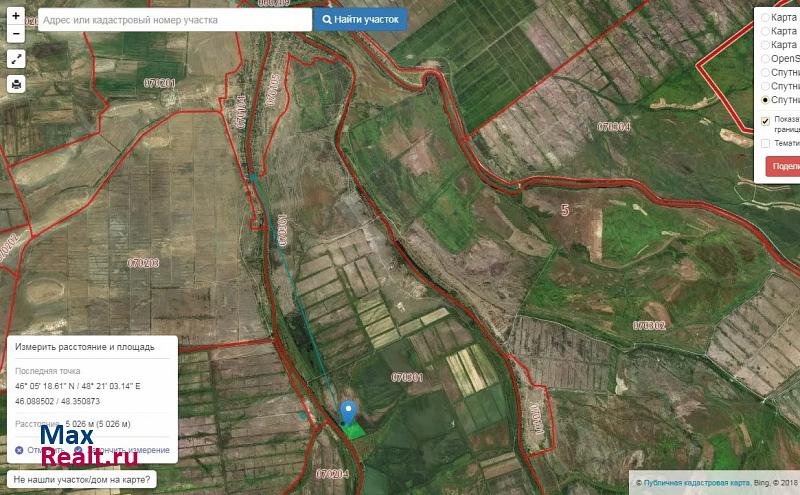Click "Не нашли участок/дом на карте?" button
Viewport: 800px width, 495px height.
pyautogui.click(x=83, y=480)
